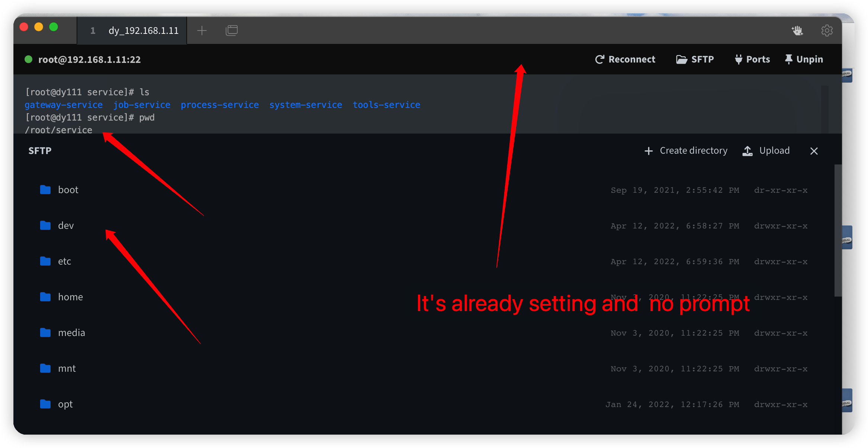
Task: Open a new tab with the plus icon
Action: (x=202, y=31)
